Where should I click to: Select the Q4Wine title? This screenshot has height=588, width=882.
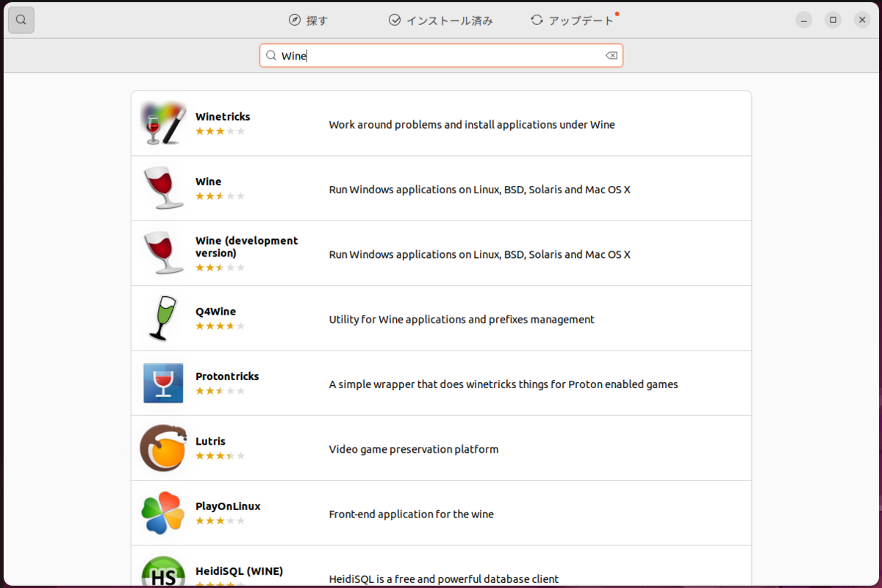click(215, 312)
